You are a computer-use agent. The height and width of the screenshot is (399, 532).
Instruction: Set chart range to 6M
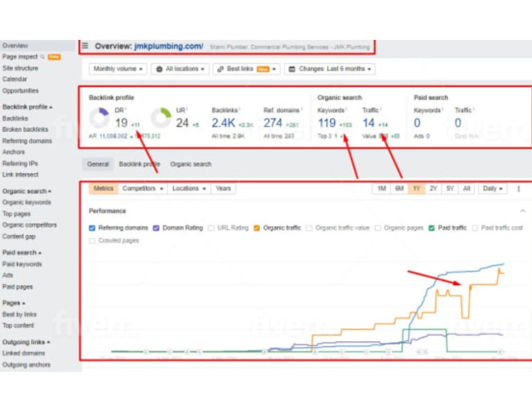(x=400, y=189)
